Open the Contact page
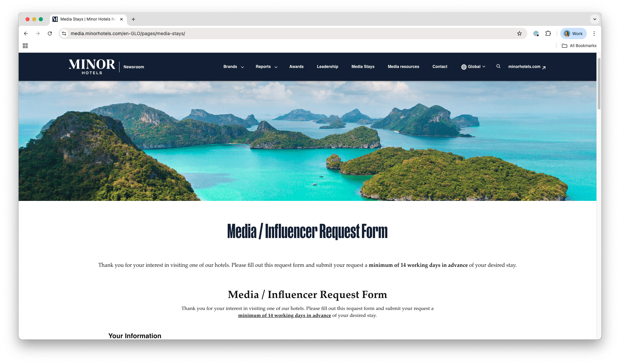 pos(439,67)
